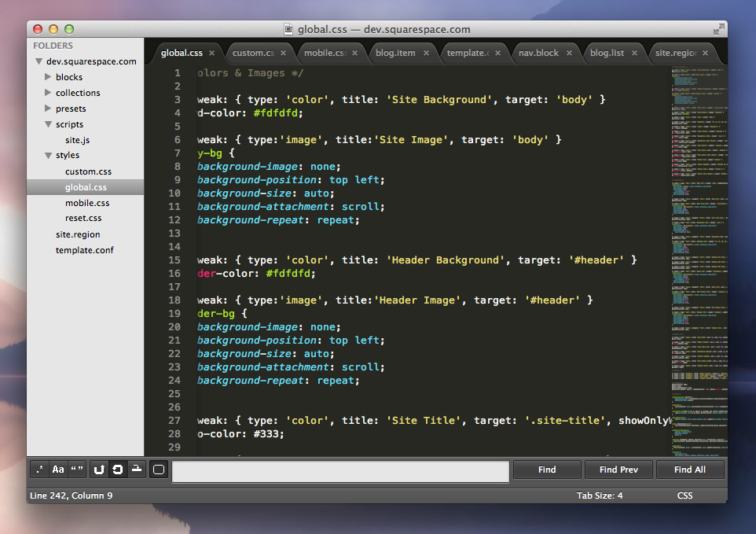Switch to the global.css tab

[x=182, y=53]
